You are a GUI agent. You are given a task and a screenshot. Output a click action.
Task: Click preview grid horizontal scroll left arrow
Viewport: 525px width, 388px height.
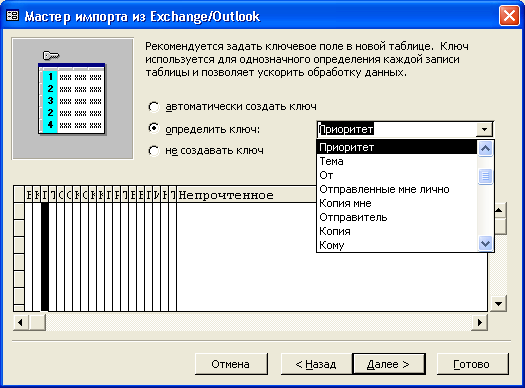point(21,323)
